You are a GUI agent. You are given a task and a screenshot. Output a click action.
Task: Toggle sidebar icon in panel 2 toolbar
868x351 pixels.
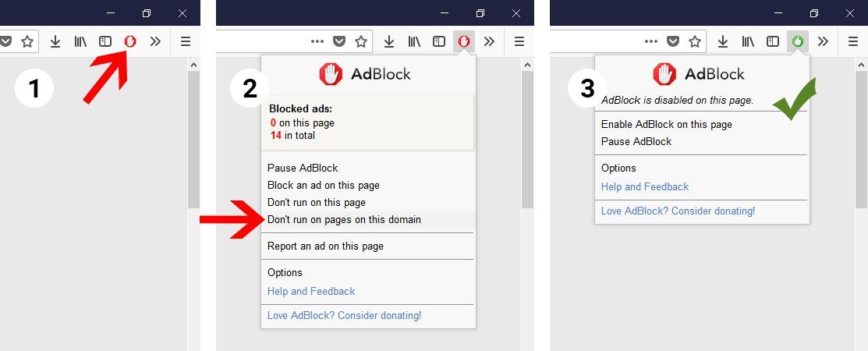coord(439,41)
